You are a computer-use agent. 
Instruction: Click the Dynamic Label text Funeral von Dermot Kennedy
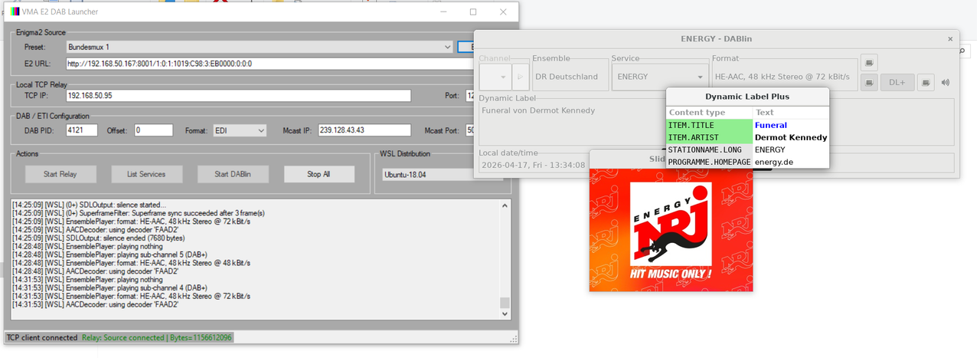click(x=538, y=110)
